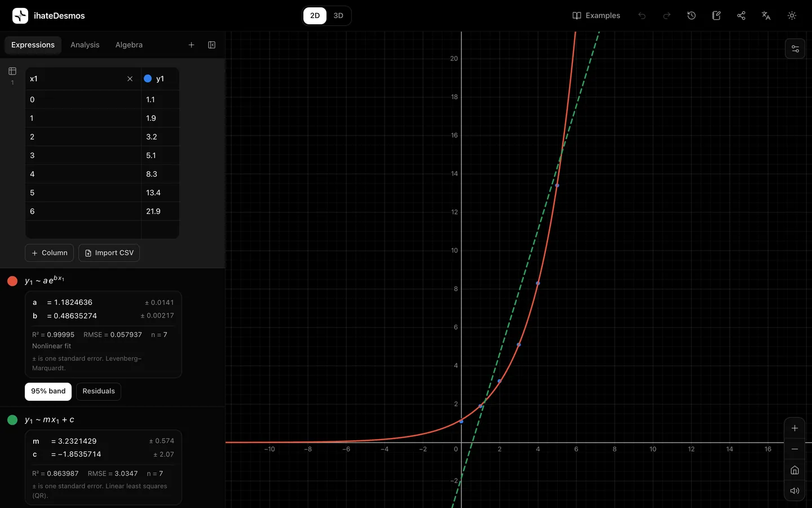Collapse the sidebar panel icon
This screenshot has width=812, height=508.
click(x=212, y=45)
